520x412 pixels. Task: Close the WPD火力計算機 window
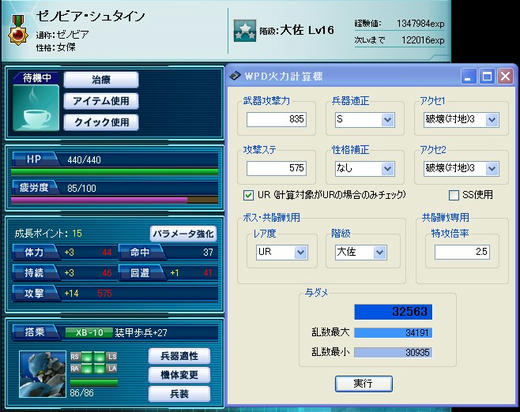tap(506, 77)
